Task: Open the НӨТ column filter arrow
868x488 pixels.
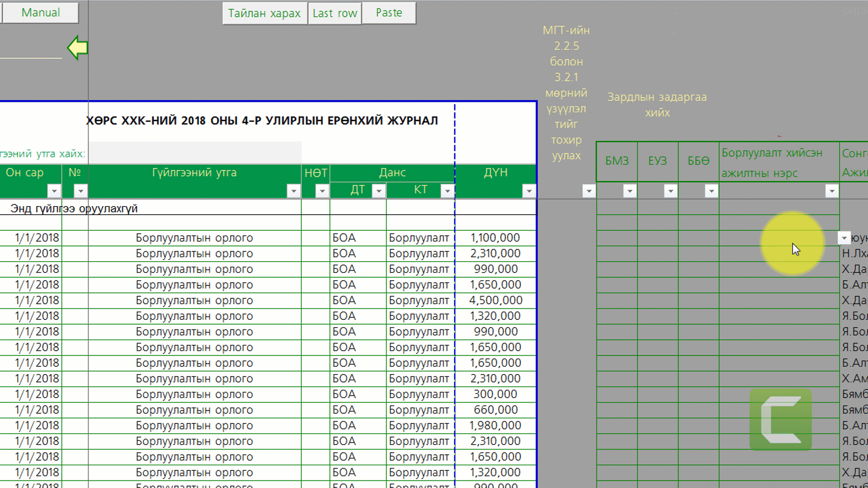Action: pos(322,191)
